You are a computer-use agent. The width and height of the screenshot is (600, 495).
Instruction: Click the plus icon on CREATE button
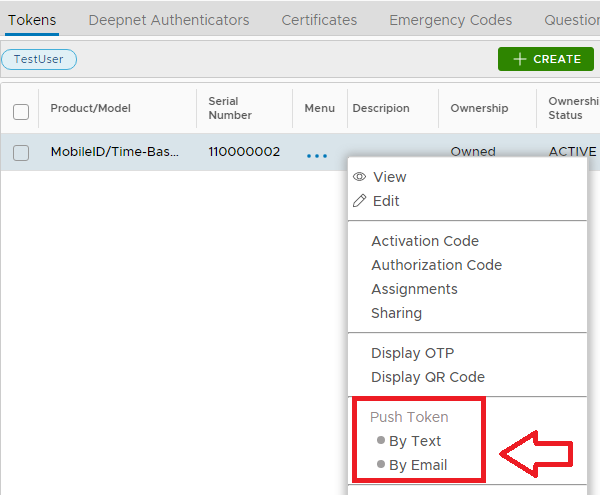click(519, 59)
